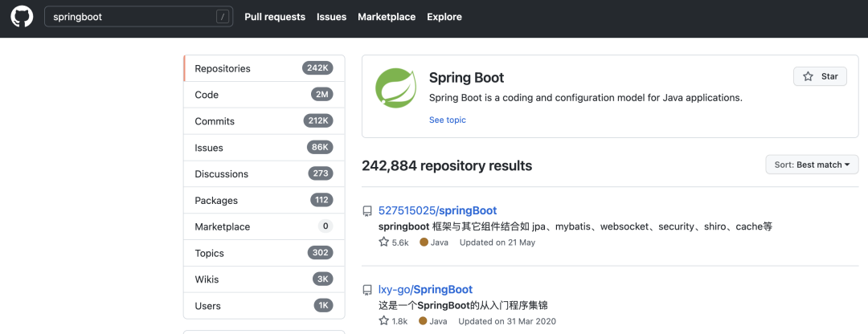This screenshot has height=334, width=868.
Task: Open the lxy-go/SpringBoot repository
Action: click(425, 289)
